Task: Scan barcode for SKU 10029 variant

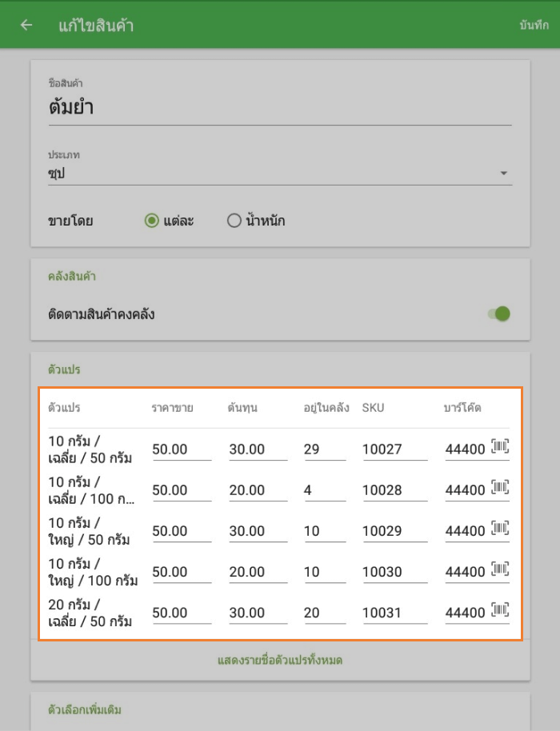Action: coord(500,529)
